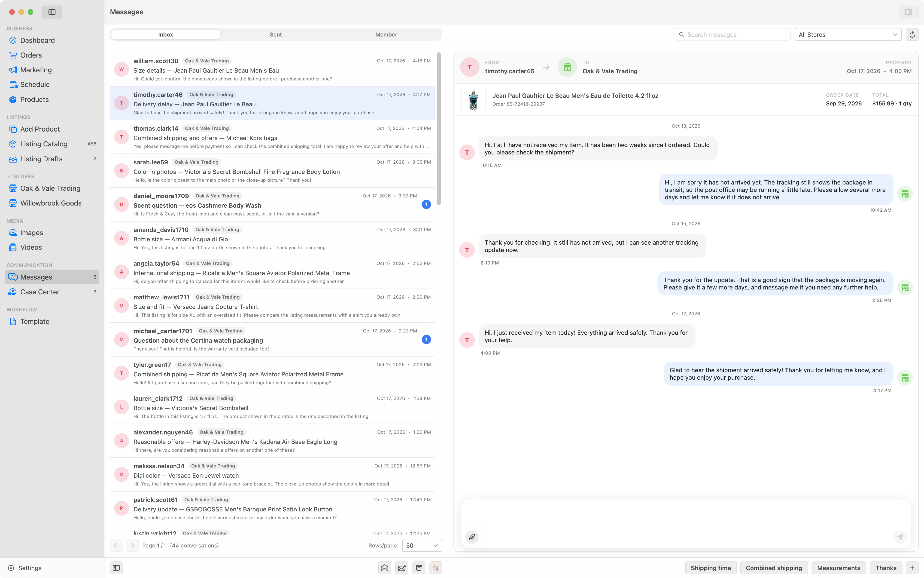Screen dimensions: 924x578
Task: Archive the selected conversation
Action: point(419,568)
